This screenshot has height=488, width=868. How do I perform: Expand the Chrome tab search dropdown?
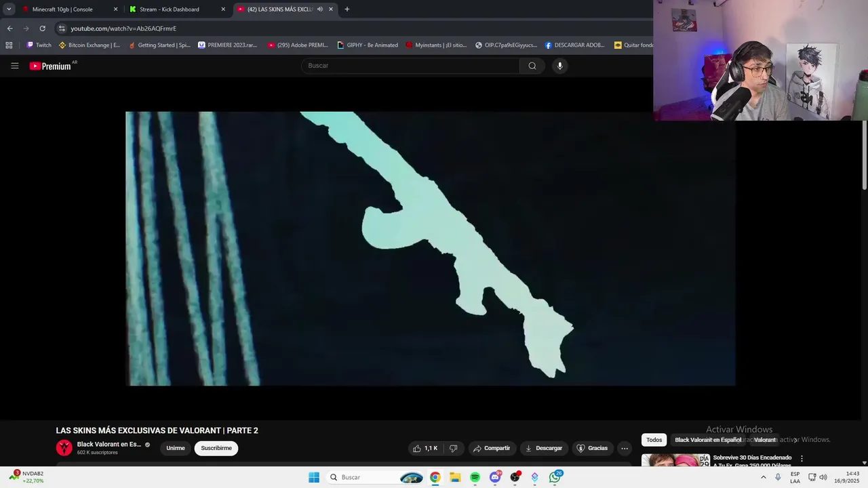click(9, 9)
